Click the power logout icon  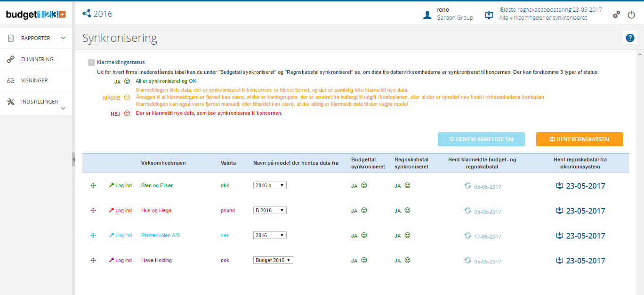click(x=631, y=15)
